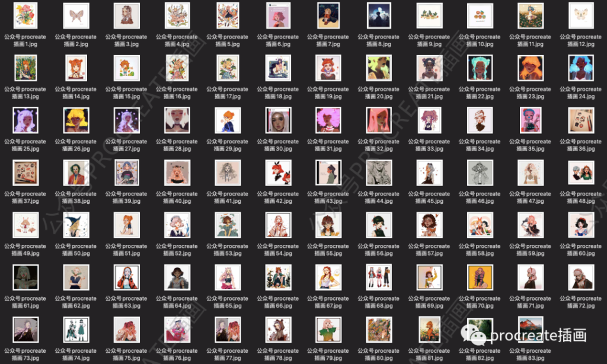Open the butterfly image 插画 2.jpg

coord(76,16)
